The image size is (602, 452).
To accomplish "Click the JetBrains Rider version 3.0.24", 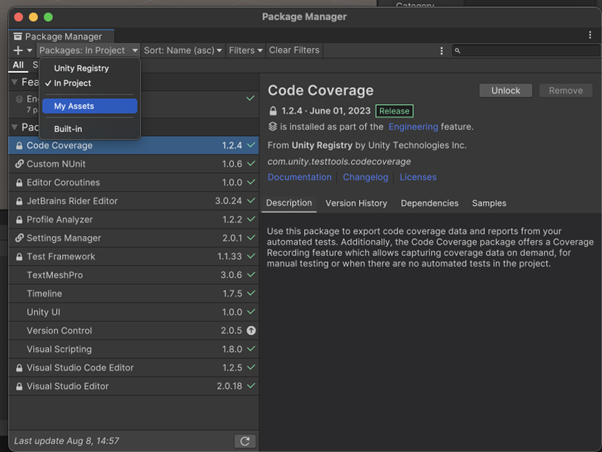I will 228,201.
